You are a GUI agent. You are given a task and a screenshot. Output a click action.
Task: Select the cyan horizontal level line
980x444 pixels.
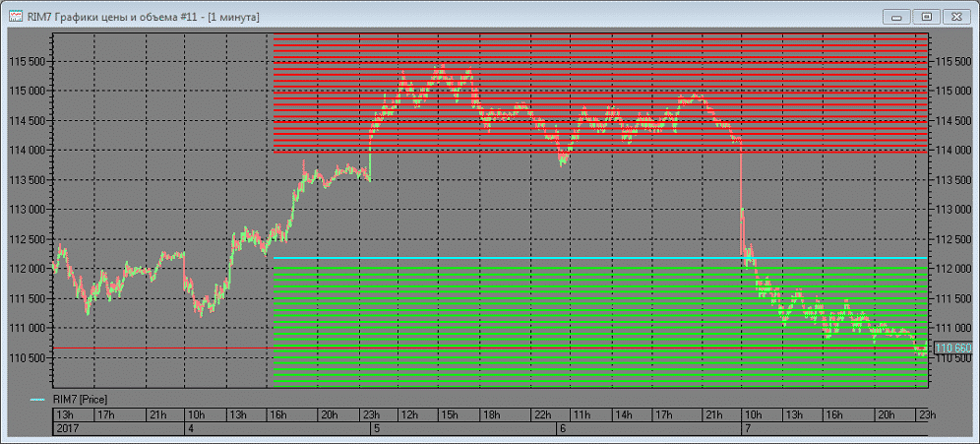(590, 259)
